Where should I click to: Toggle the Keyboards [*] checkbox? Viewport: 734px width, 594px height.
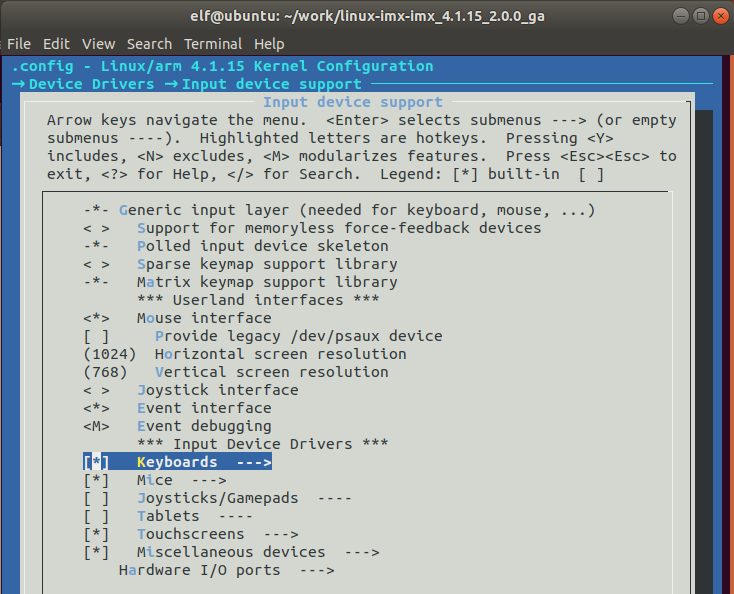coord(96,462)
